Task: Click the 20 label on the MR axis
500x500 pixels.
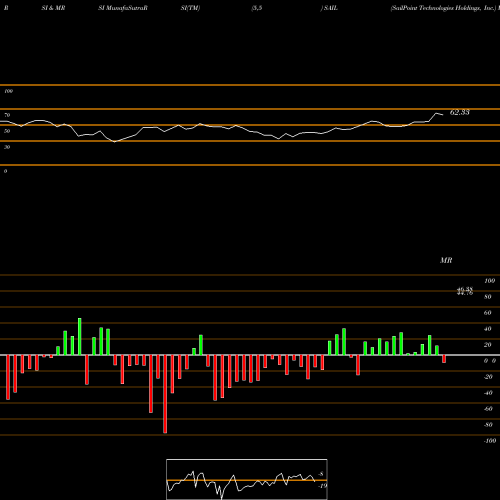Action: [488, 345]
